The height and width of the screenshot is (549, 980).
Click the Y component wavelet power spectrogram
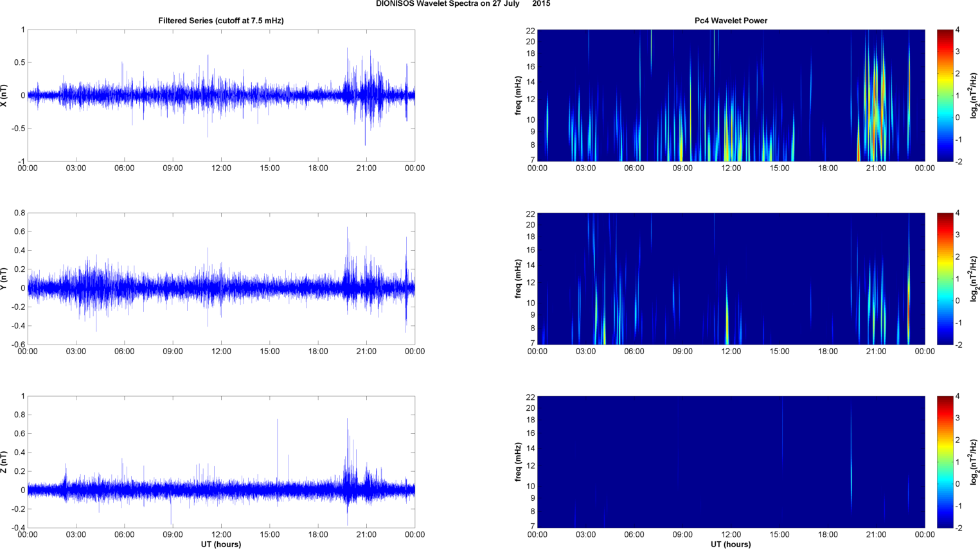pyautogui.click(x=731, y=278)
